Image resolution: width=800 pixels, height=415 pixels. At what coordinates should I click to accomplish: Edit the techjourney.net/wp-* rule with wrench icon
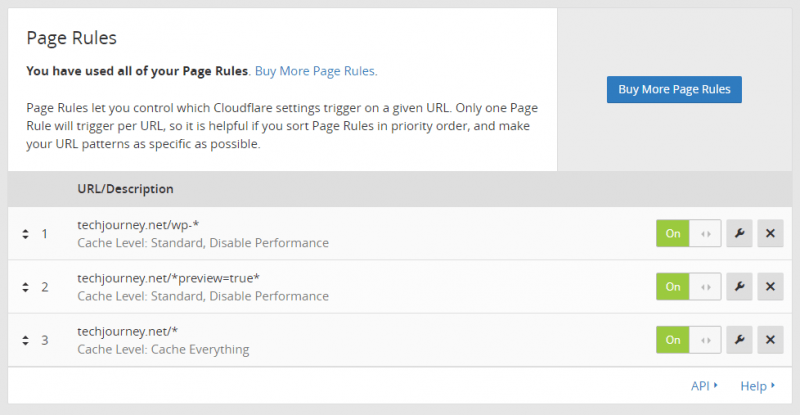[x=739, y=233]
